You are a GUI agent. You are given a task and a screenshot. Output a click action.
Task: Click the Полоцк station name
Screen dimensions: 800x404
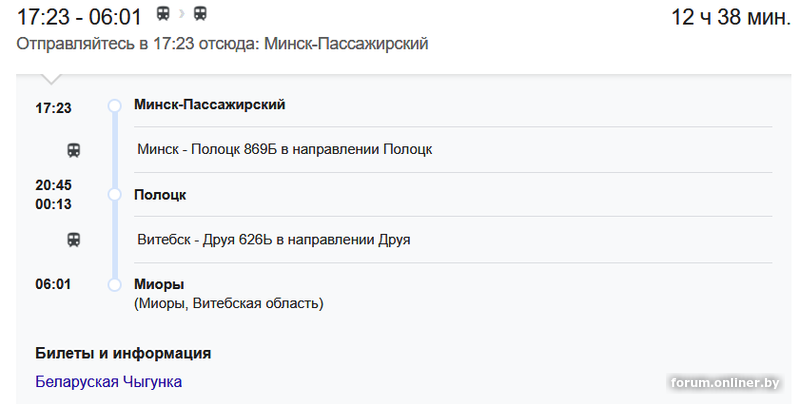pyautogui.click(x=160, y=194)
